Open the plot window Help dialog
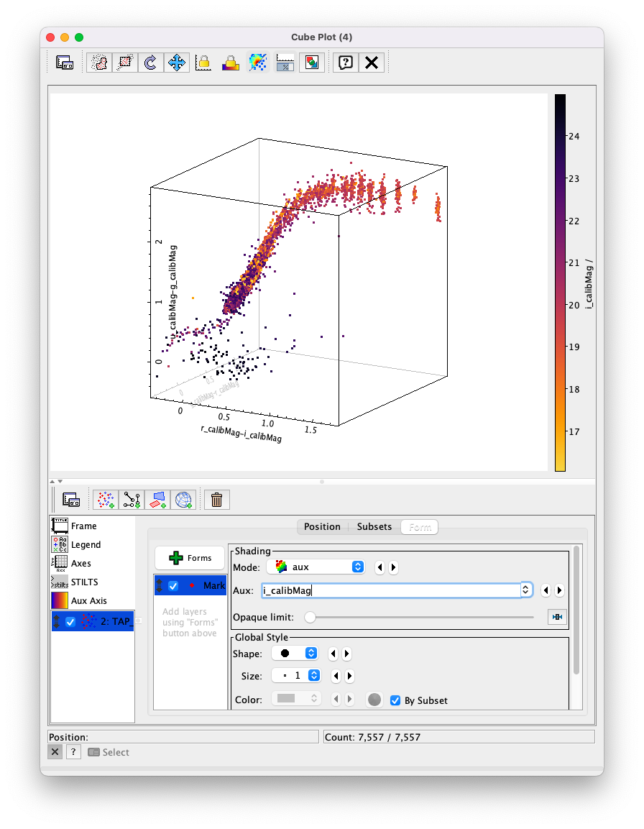 344,62
